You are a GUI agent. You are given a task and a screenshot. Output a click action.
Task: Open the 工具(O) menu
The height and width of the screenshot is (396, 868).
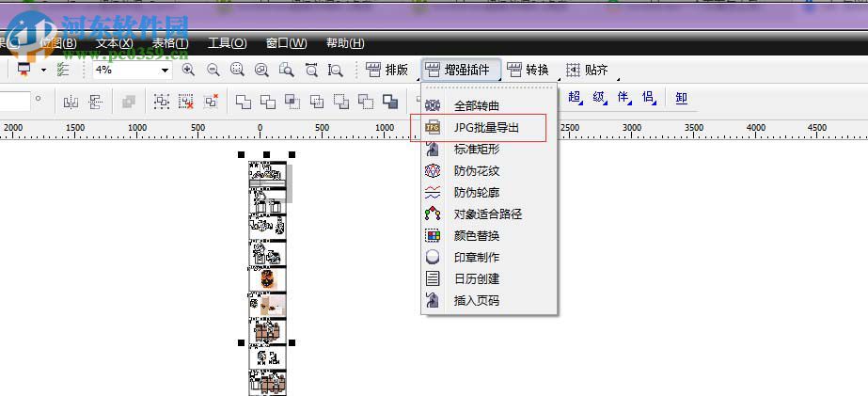[x=227, y=43]
